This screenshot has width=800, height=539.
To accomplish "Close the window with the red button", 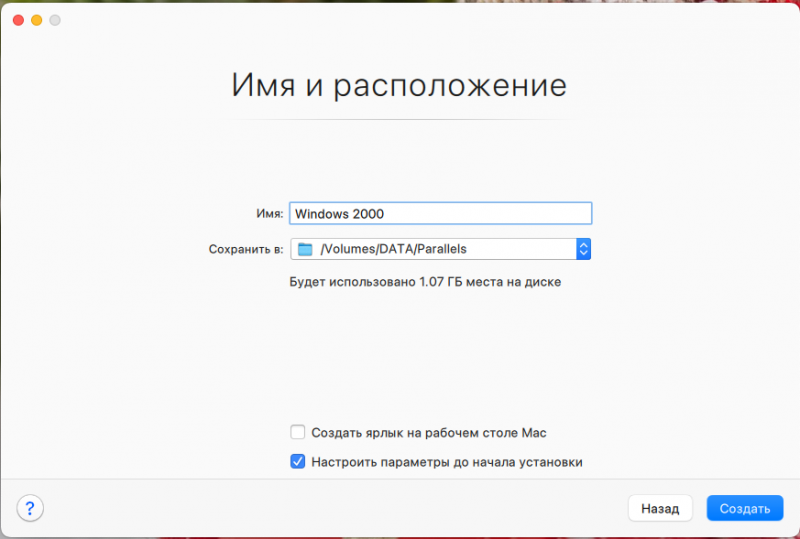I will click(x=18, y=20).
